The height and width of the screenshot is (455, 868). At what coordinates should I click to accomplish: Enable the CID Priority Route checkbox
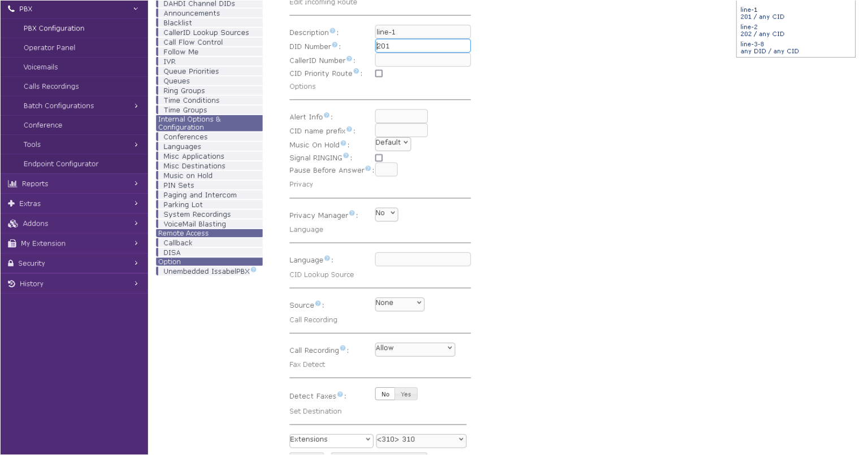[x=379, y=73]
